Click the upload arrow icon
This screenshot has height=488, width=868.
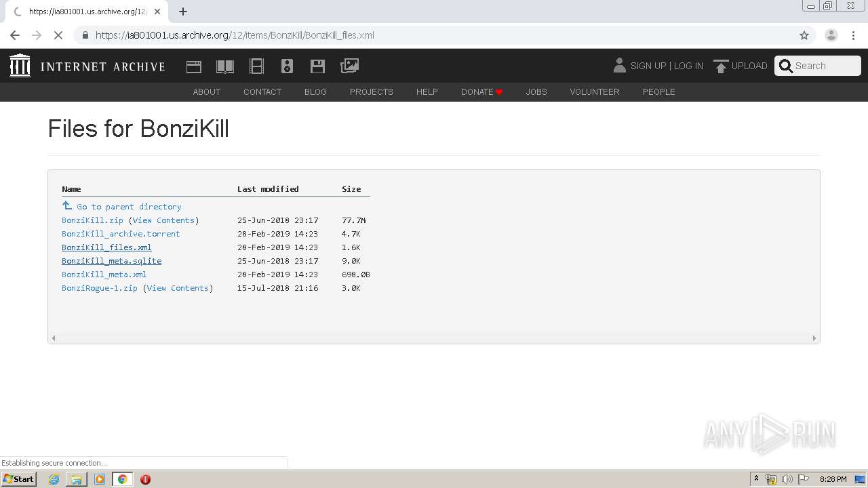click(x=721, y=66)
